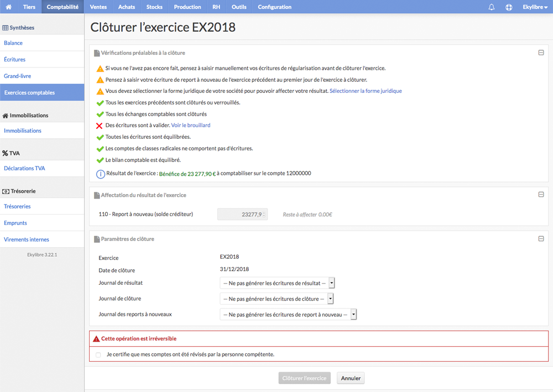The height and width of the screenshot is (392, 553).
Task: Open Emprunts in the sidebar
Action: point(42,223)
